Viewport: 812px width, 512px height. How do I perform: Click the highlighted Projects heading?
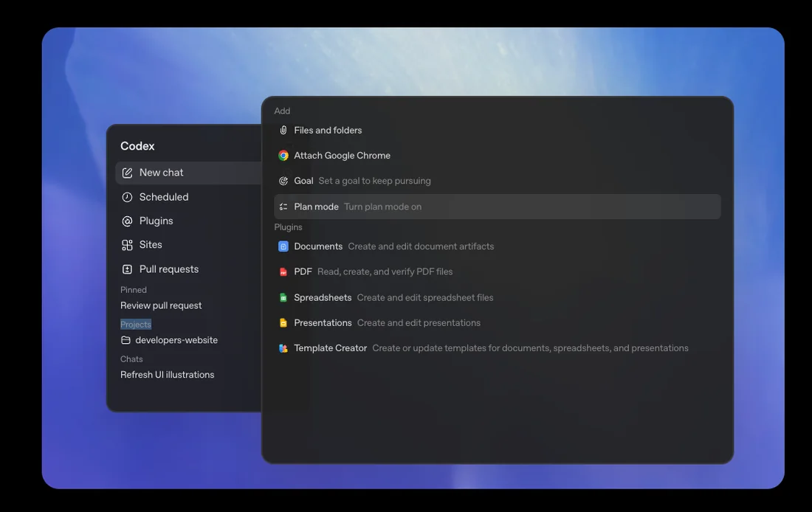[136, 324]
